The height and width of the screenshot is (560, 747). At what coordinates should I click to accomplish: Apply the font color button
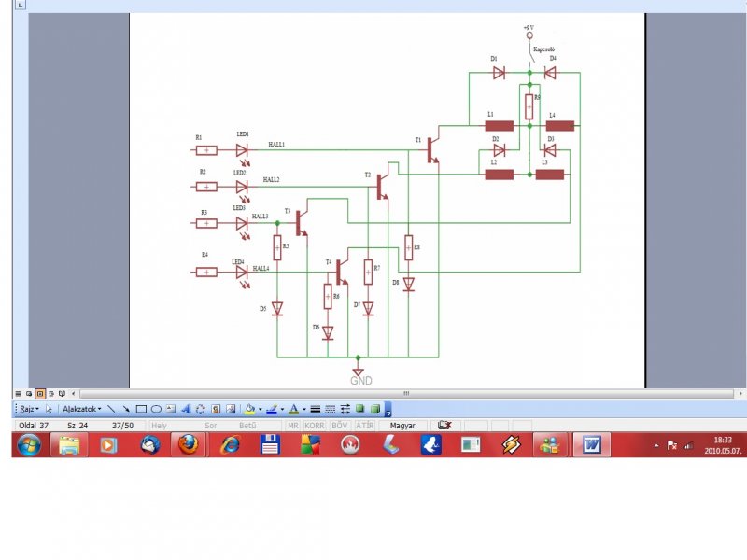(x=293, y=409)
